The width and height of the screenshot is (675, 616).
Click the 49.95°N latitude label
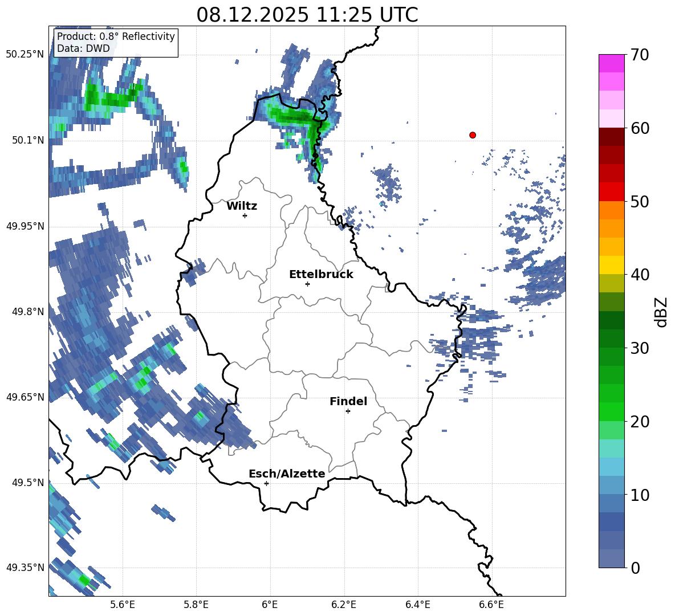(x=25, y=226)
